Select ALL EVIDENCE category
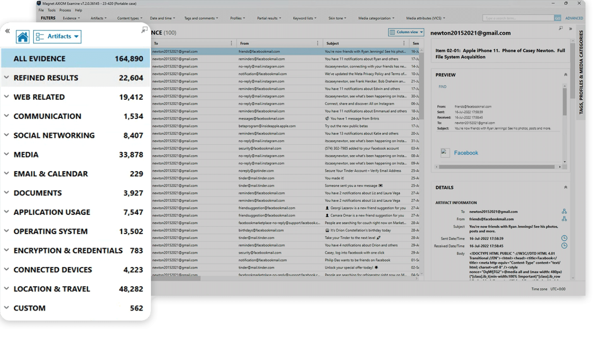 (75, 58)
